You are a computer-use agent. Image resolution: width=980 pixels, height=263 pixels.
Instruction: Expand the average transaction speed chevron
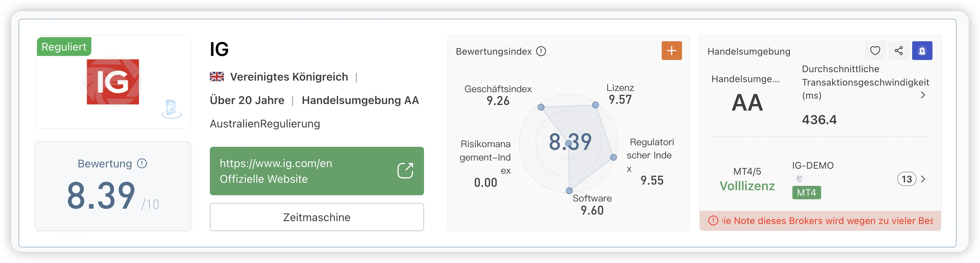click(x=922, y=95)
